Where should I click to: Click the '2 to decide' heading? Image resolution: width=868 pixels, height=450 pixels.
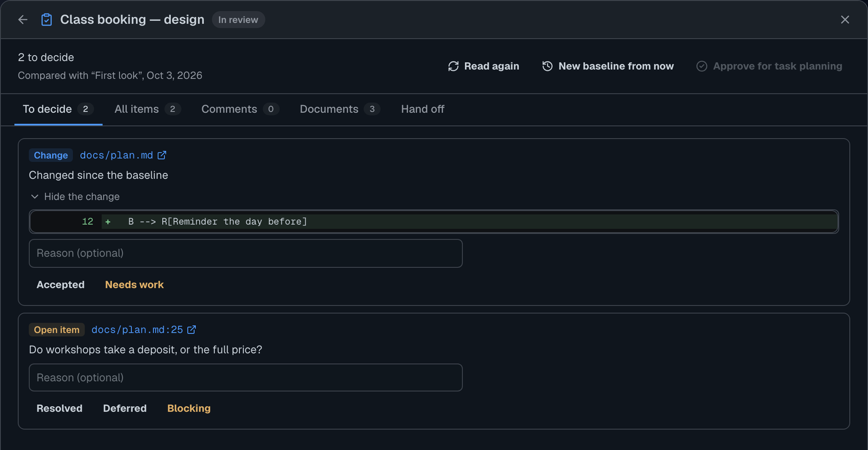pyautogui.click(x=46, y=57)
